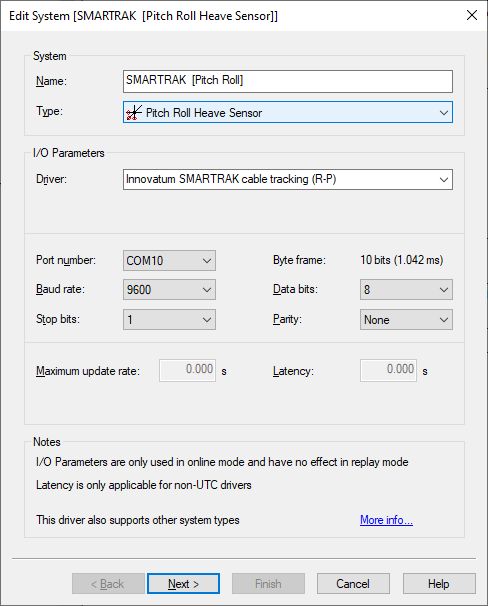Expand the Parity None dropdown

pyautogui.click(x=406, y=320)
